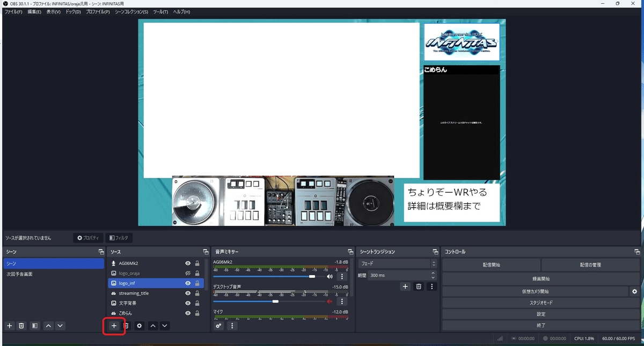
Task: Open AG06Mk2 audio channel options menu
Action: click(342, 277)
